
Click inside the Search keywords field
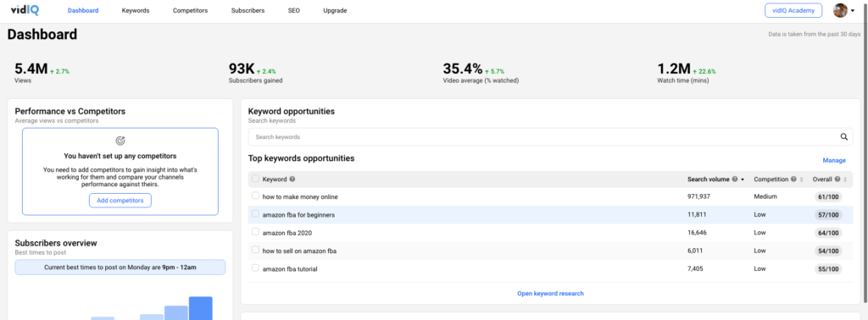(550, 136)
